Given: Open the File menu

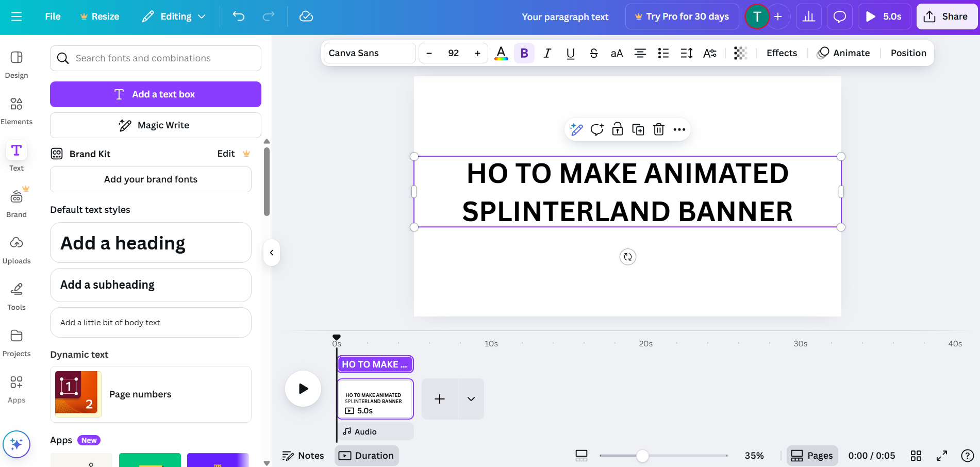Looking at the screenshot, I should [x=53, y=16].
